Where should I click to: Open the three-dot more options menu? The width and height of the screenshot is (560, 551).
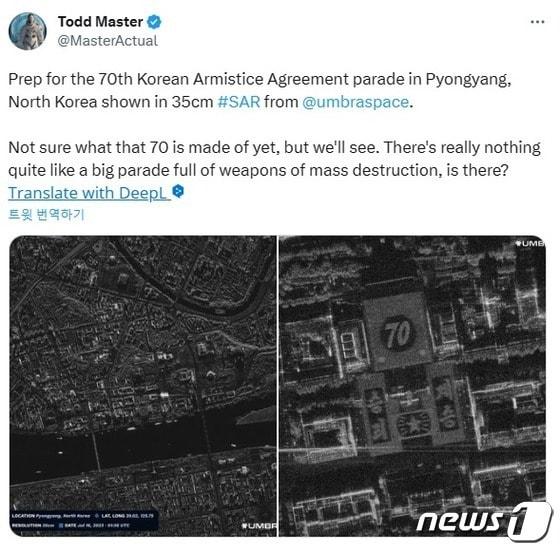538,22
